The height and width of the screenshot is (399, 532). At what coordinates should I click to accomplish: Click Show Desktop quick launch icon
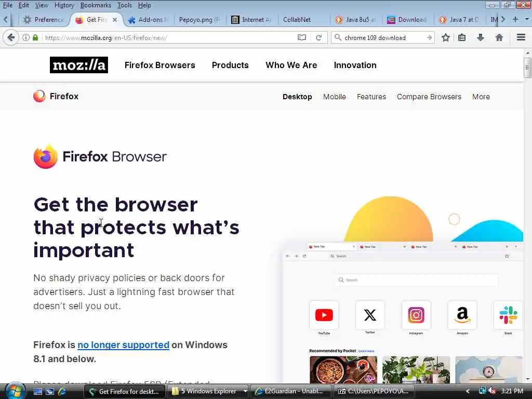[37, 391]
